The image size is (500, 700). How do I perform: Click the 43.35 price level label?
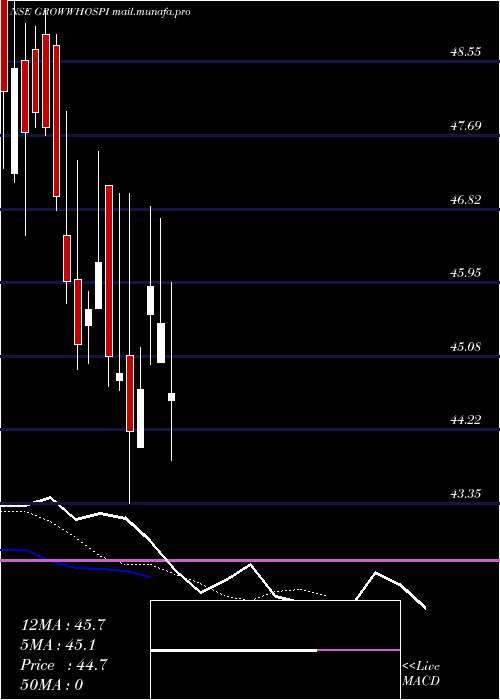tap(466, 494)
